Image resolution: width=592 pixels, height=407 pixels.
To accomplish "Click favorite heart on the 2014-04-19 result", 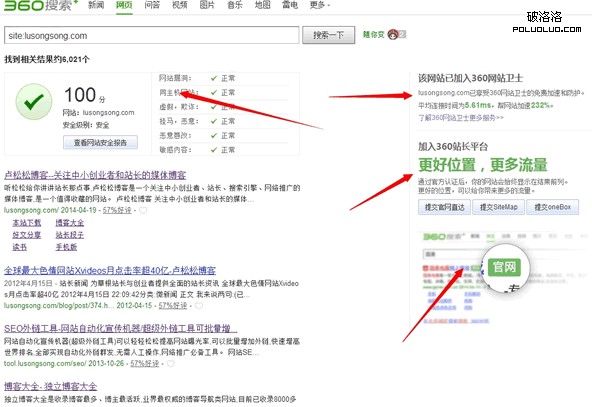I will coord(143,210).
